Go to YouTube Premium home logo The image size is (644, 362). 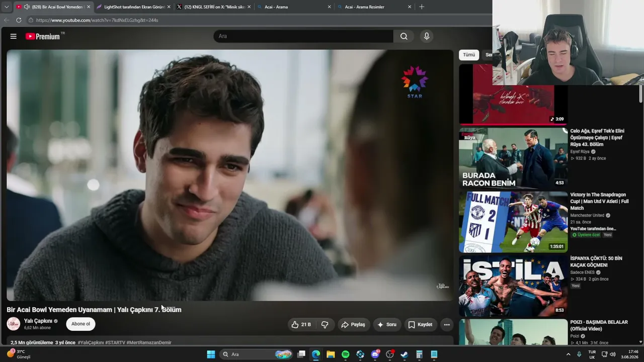point(43,36)
